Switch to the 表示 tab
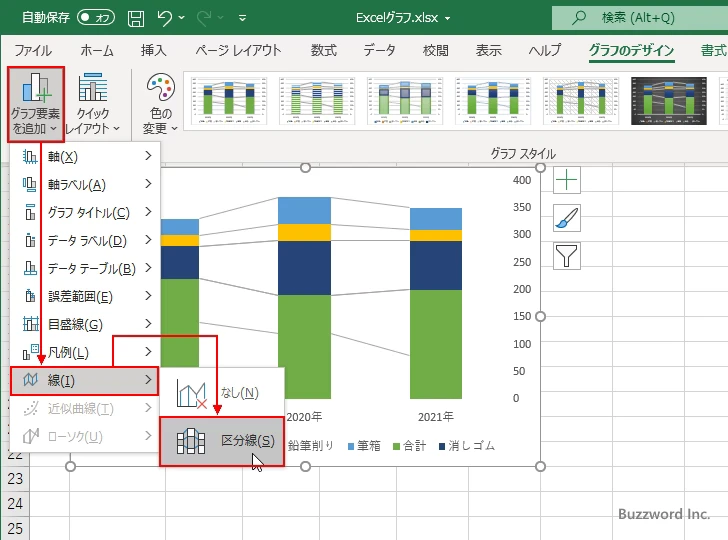Screen dimensions: 728x540 click(x=488, y=50)
